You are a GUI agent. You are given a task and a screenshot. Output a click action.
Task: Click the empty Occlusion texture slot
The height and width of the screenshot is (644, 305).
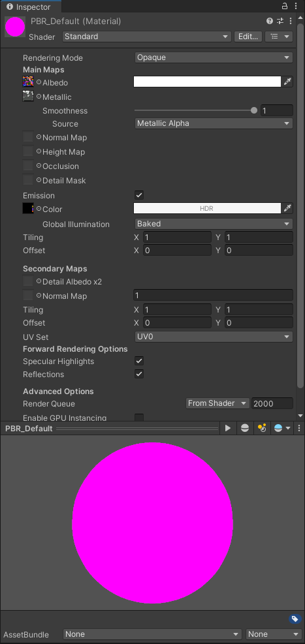pyautogui.click(x=28, y=166)
